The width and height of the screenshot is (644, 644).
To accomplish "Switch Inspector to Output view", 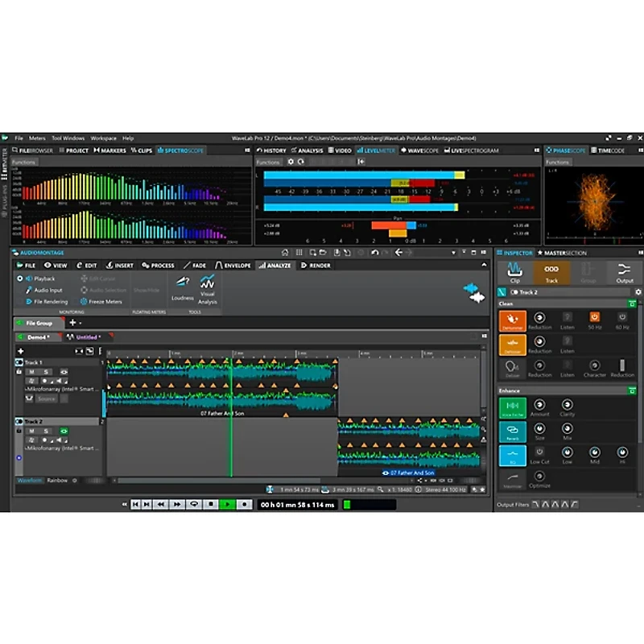I will point(625,273).
